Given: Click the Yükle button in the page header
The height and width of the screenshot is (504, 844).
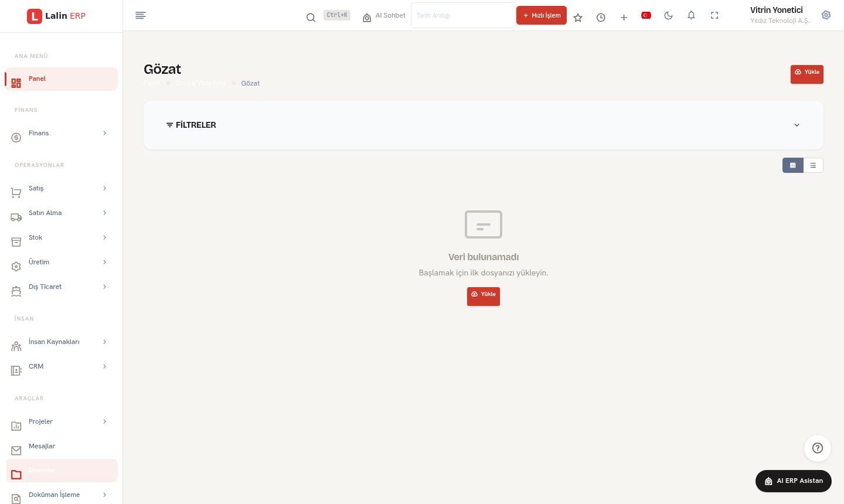Looking at the screenshot, I should point(806,74).
